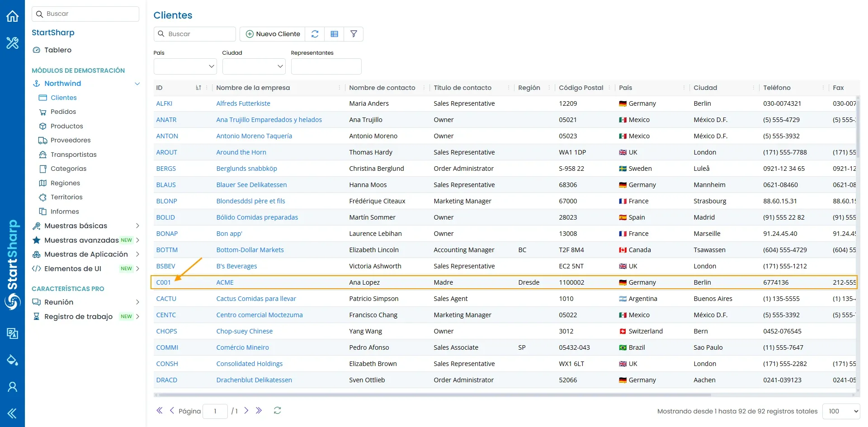Click the sort icon in ID column header
The width and height of the screenshot is (868, 427).
point(198,88)
